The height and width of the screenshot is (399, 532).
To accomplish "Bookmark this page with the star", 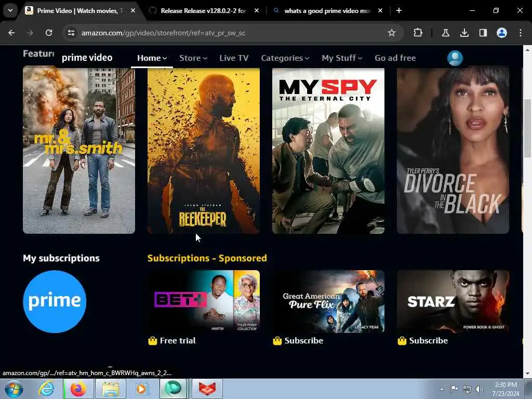I will click(x=392, y=33).
